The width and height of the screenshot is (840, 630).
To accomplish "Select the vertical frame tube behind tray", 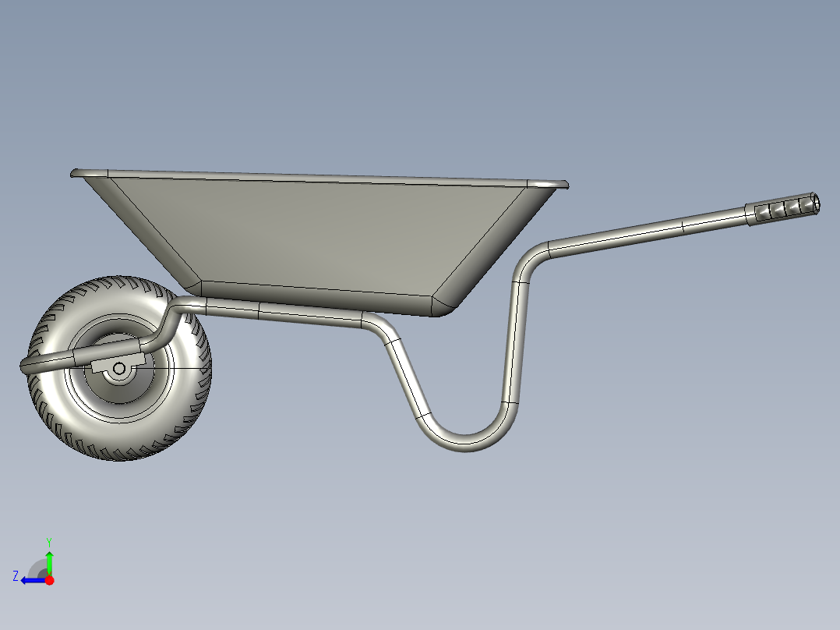I will tap(513, 343).
